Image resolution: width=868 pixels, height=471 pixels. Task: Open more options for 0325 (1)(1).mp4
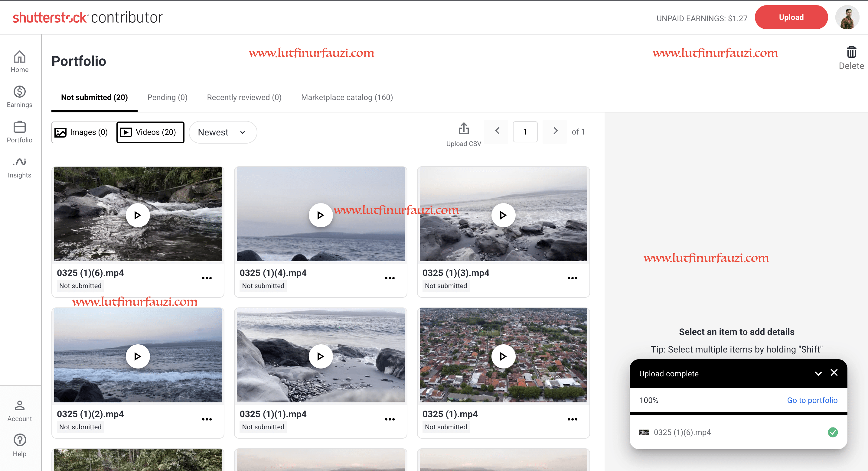(x=390, y=419)
